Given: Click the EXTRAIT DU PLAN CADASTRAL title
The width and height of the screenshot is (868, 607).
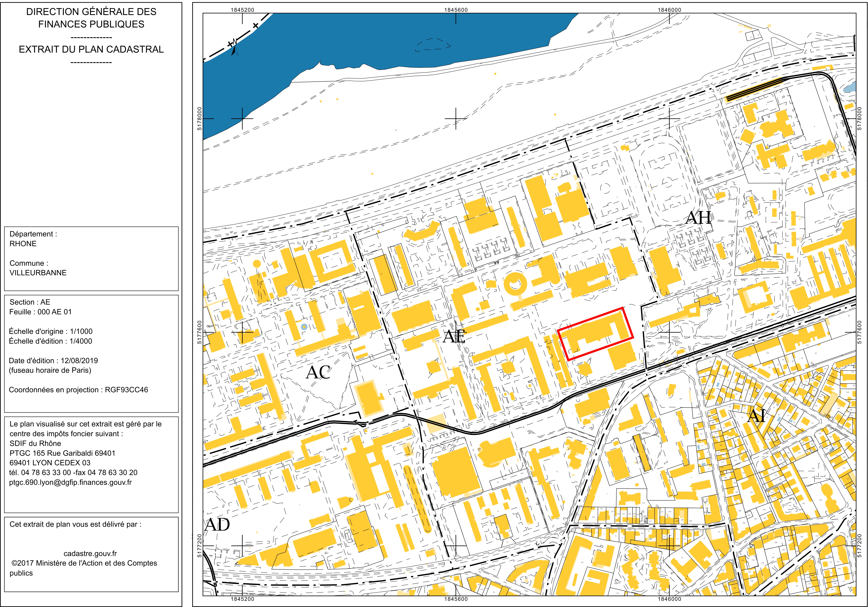Looking at the screenshot, I should pyautogui.click(x=91, y=49).
